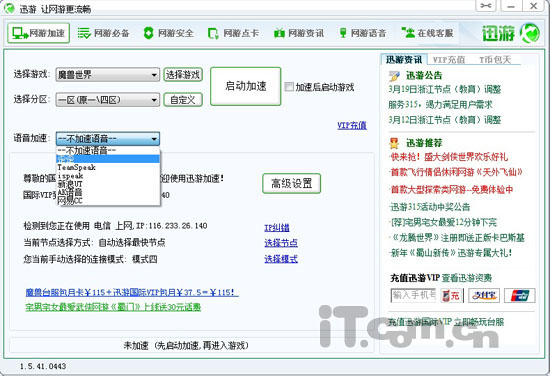Click the VIP充值 link

click(352, 126)
